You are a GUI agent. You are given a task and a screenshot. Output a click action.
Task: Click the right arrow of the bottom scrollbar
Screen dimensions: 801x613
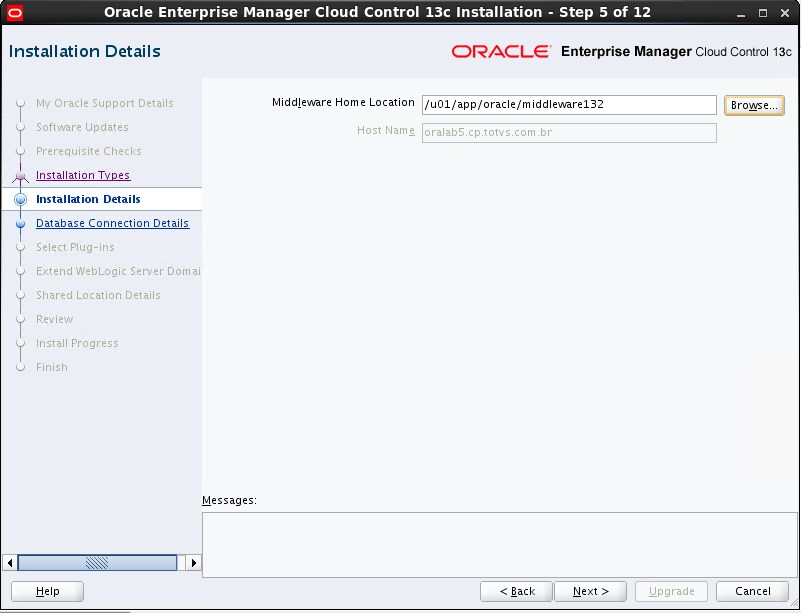[193, 563]
